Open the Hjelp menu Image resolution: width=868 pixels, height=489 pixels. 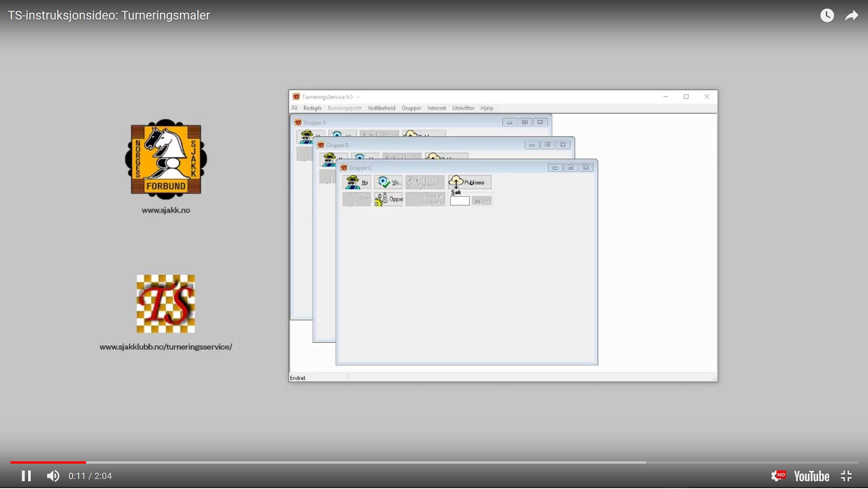(487, 108)
